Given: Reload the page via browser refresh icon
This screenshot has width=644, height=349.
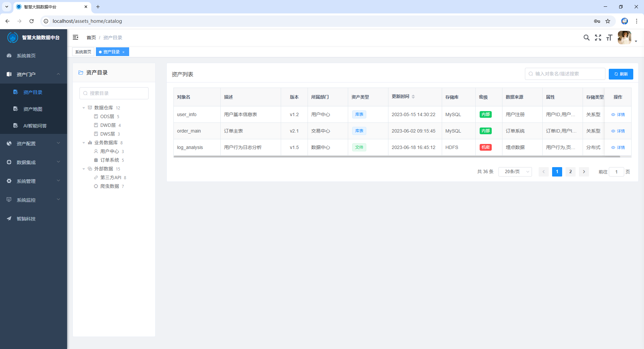Looking at the screenshot, I should [x=32, y=21].
